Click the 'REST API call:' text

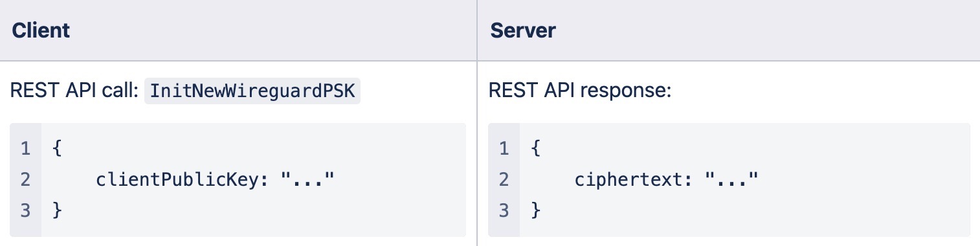tap(74, 91)
